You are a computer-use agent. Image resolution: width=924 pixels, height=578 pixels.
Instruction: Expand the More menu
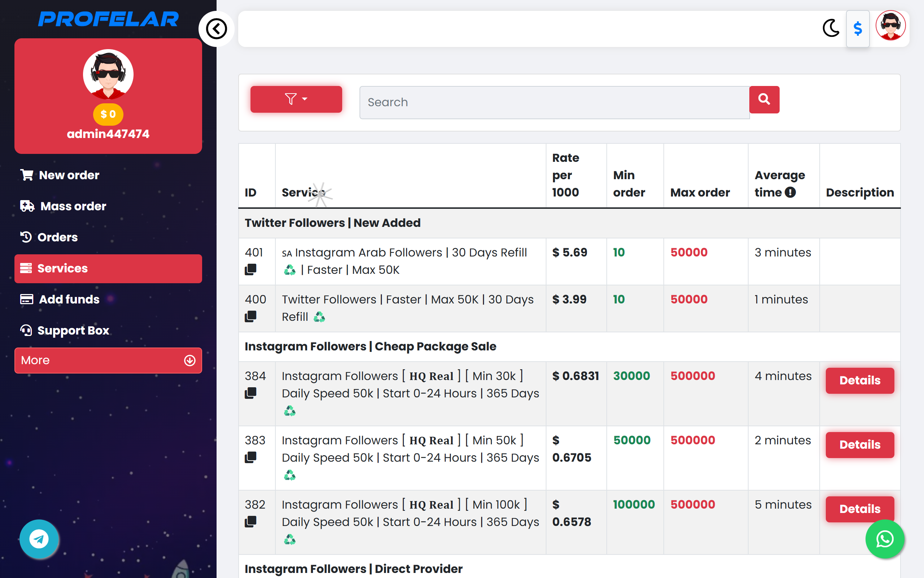pos(108,360)
